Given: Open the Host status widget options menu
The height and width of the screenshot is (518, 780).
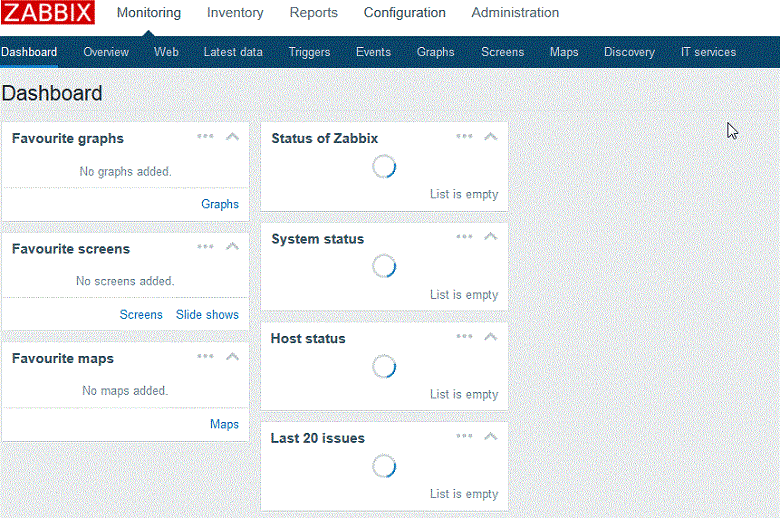Looking at the screenshot, I should (x=464, y=337).
